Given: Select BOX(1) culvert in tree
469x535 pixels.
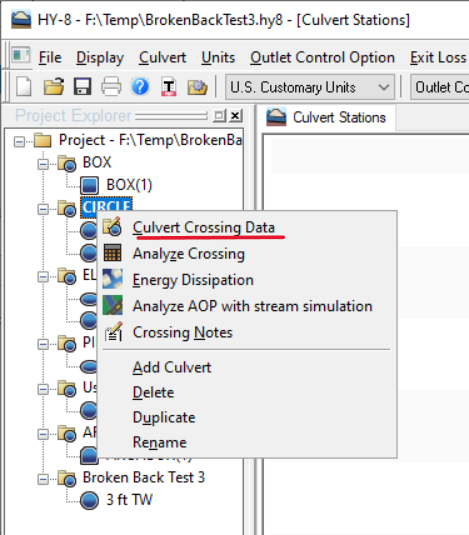Looking at the screenshot, I should pyautogui.click(x=129, y=185).
